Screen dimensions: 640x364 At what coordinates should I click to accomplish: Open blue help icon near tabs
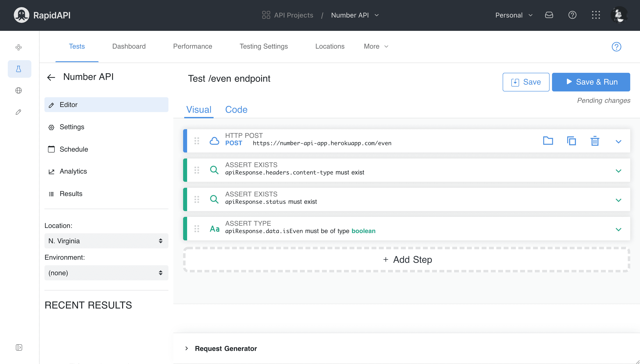(x=616, y=47)
